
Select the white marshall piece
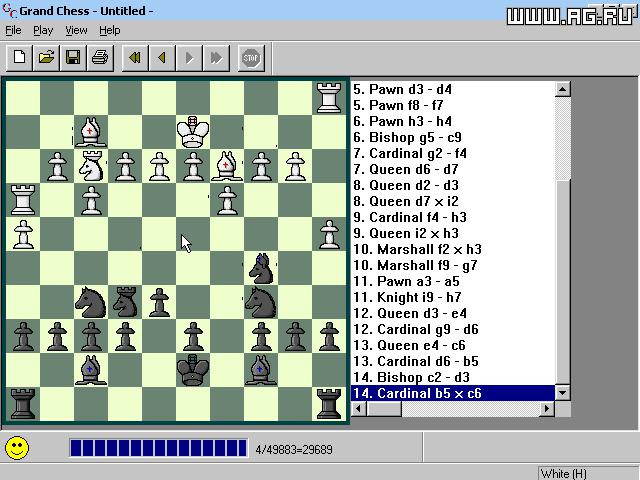[91, 165]
